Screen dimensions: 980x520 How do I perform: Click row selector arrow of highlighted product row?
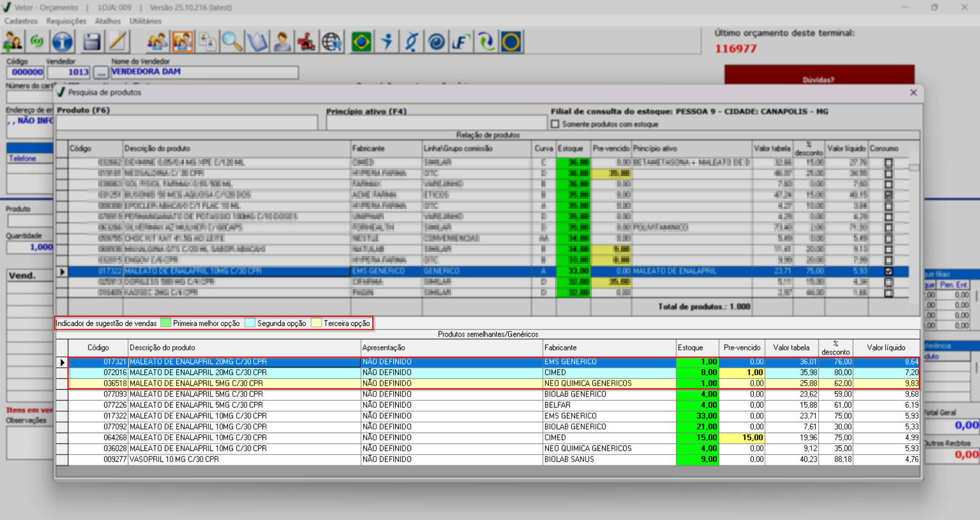[62, 272]
